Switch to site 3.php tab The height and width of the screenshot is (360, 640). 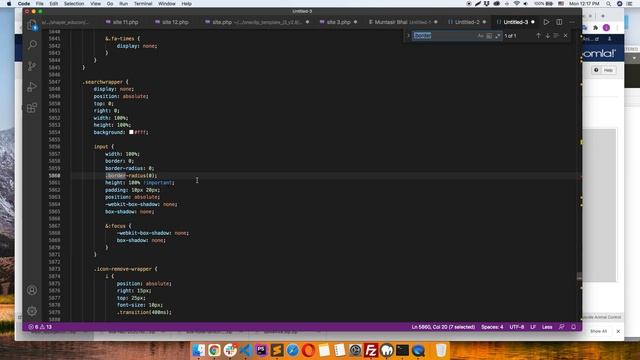[x=339, y=22]
